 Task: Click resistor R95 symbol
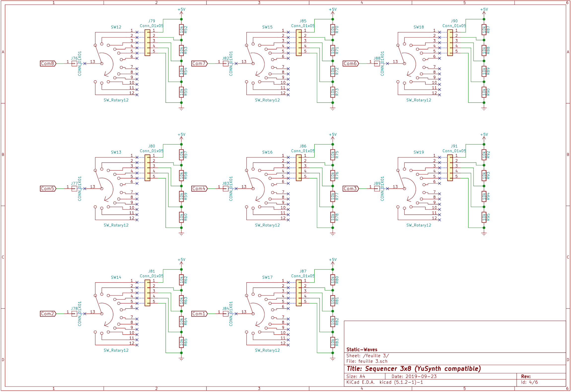[484, 217]
